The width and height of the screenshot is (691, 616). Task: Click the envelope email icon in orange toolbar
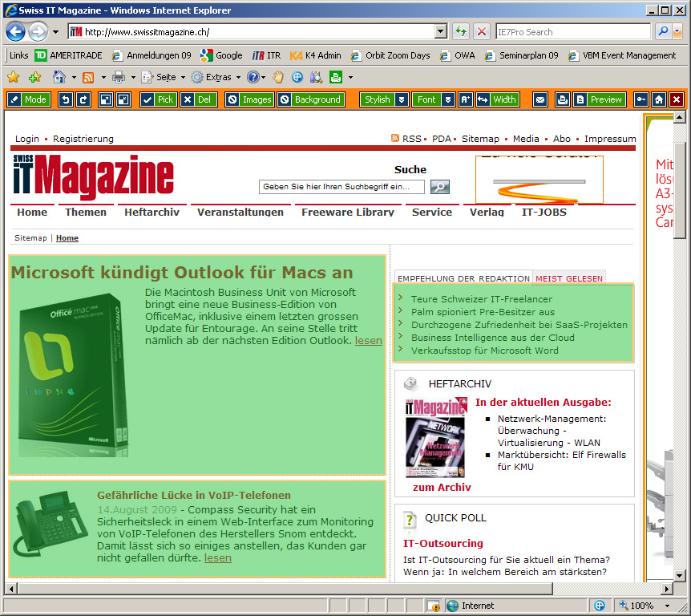point(539,99)
